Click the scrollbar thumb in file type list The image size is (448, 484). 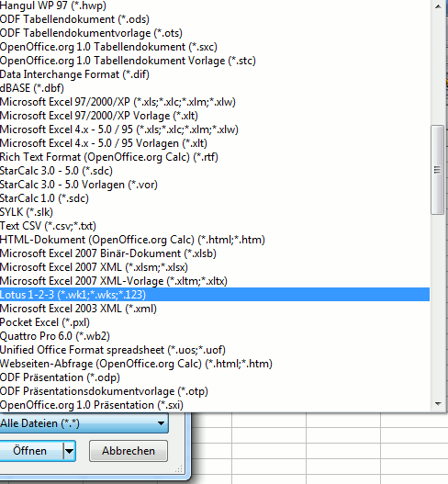click(438, 170)
